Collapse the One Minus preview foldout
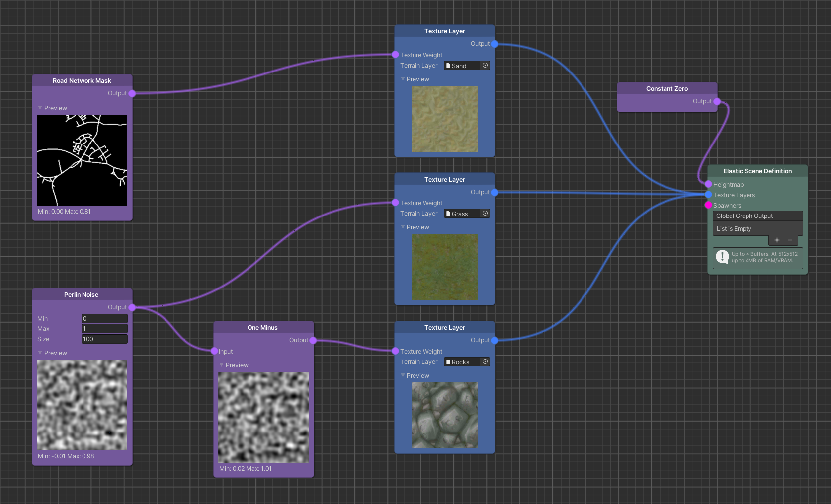 point(222,365)
